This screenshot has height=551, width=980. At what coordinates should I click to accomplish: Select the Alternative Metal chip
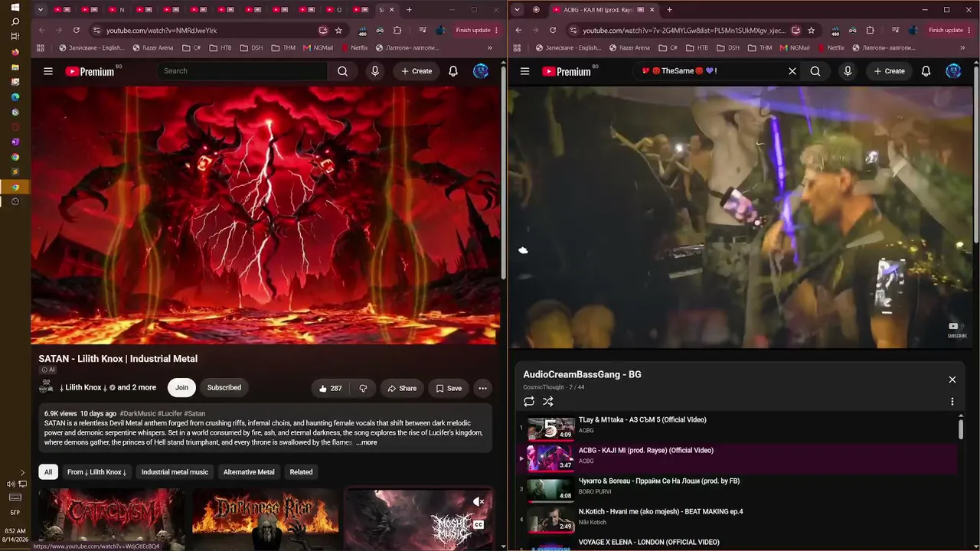point(249,472)
